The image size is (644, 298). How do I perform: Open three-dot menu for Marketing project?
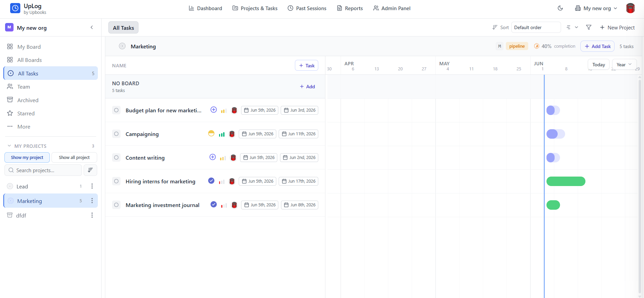92,201
